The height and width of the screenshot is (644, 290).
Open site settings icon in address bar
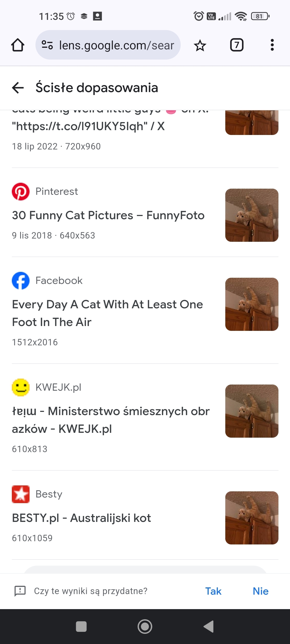(x=47, y=45)
